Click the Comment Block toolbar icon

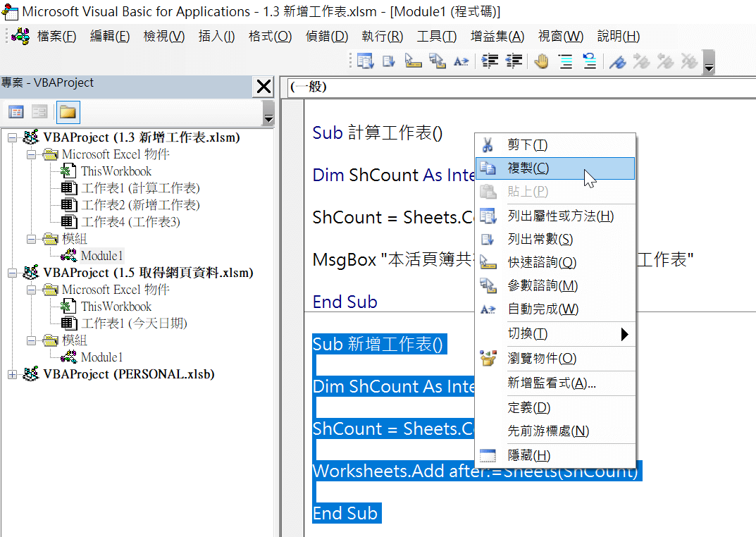coord(566,62)
